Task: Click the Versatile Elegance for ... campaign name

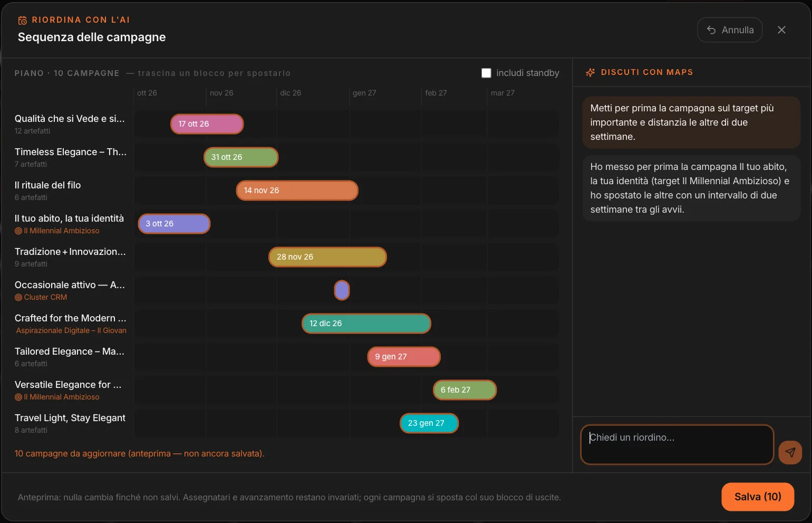Action: coord(68,385)
